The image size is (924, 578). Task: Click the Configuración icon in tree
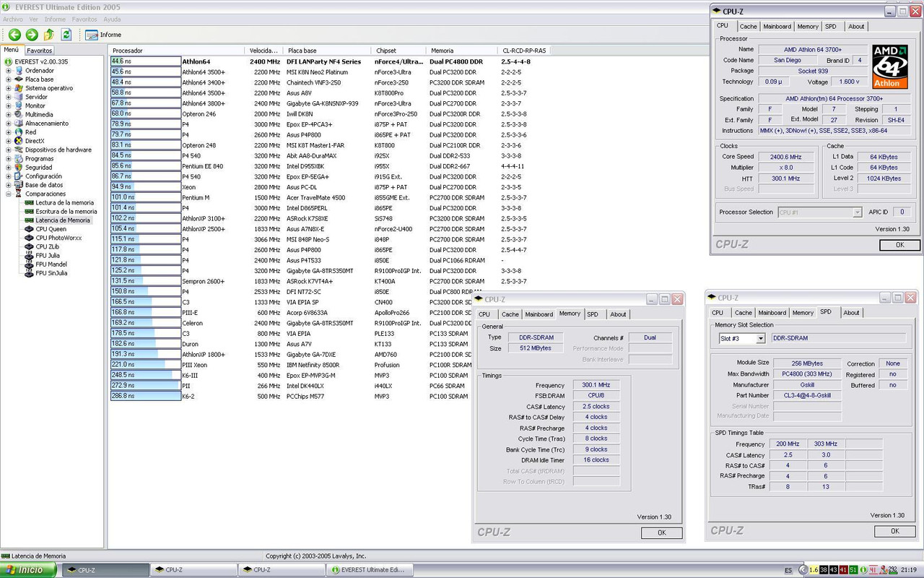19,176
